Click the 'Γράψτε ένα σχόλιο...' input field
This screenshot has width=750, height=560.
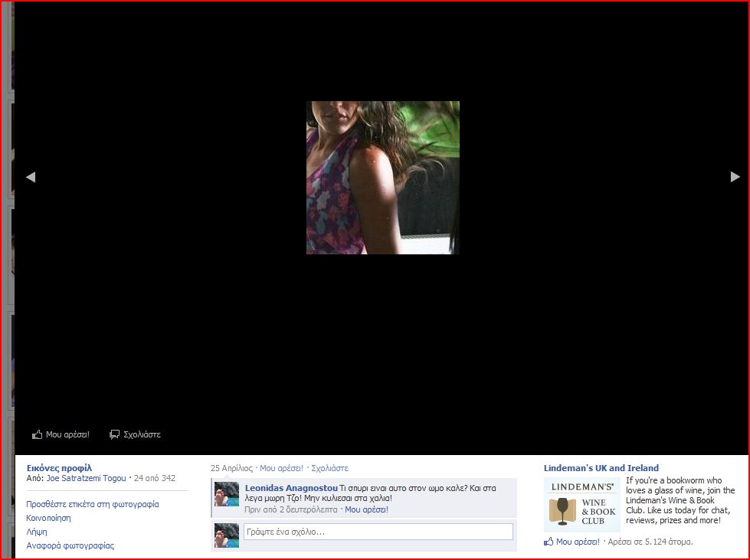(378, 532)
